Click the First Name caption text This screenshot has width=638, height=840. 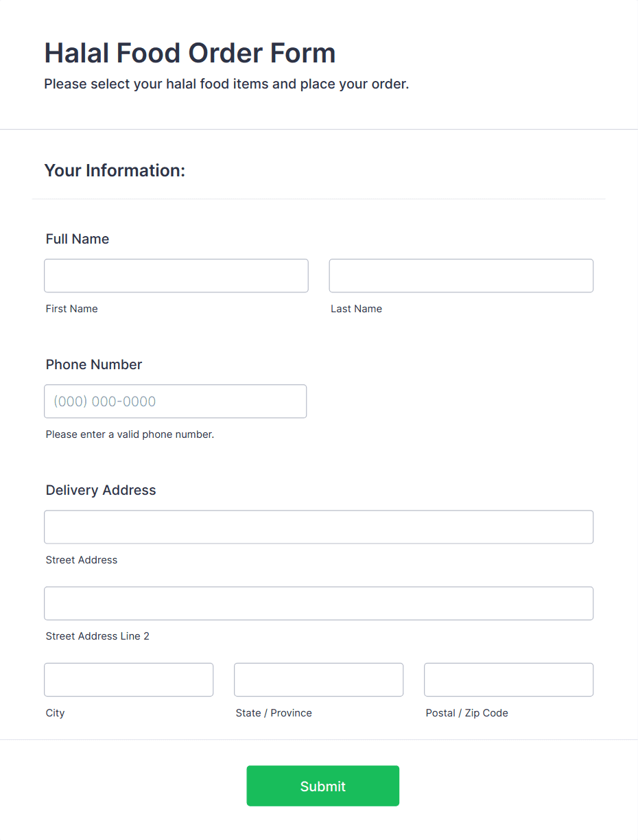click(x=71, y=308)
